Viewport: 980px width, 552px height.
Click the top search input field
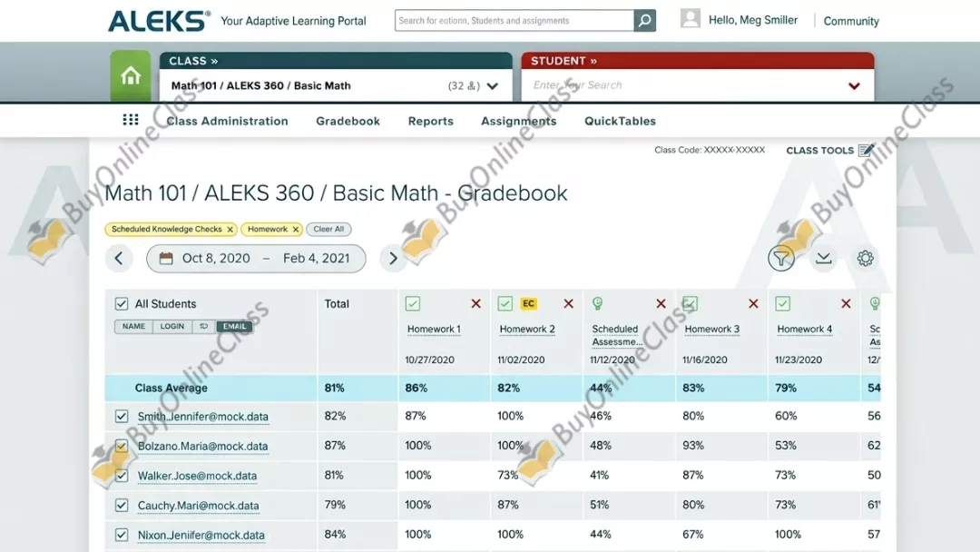tap(514, 21)
